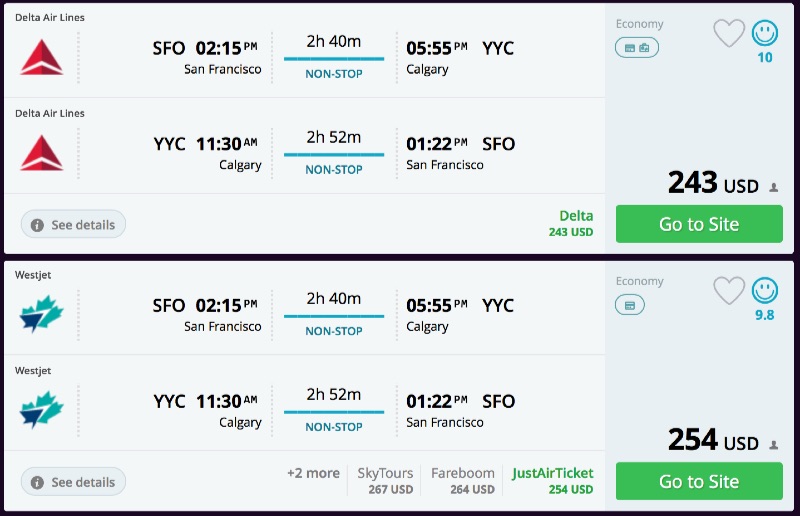Expand See details for the Westjet itinerary
This screenshot has width=800, height=516.
[x=73, y=482]
